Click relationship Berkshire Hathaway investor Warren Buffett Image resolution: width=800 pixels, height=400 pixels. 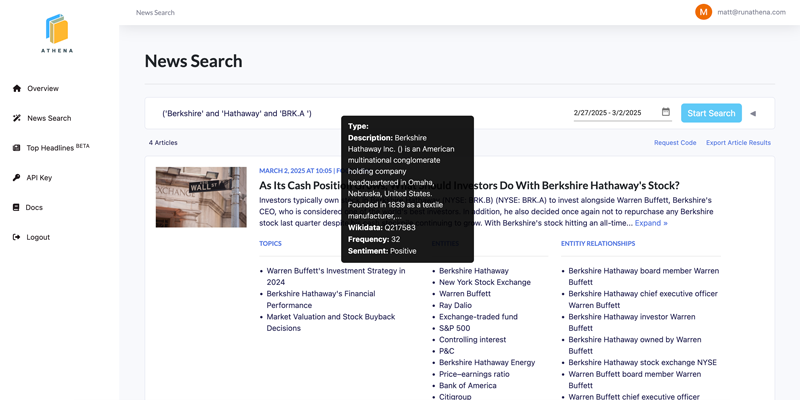(632, 322)
